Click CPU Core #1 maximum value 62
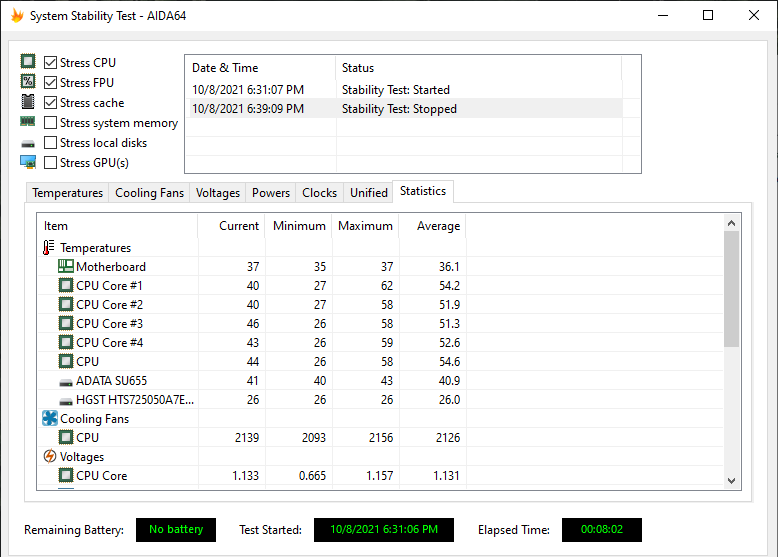 [387, 286]
